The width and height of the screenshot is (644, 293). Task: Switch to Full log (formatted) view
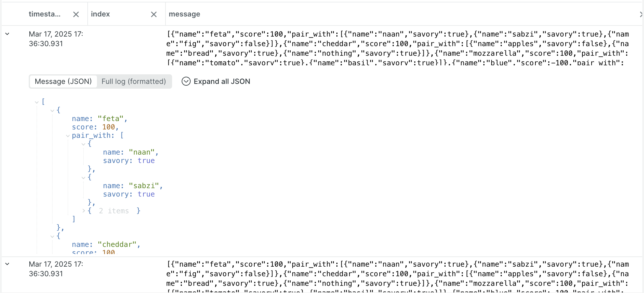point(134,81)
